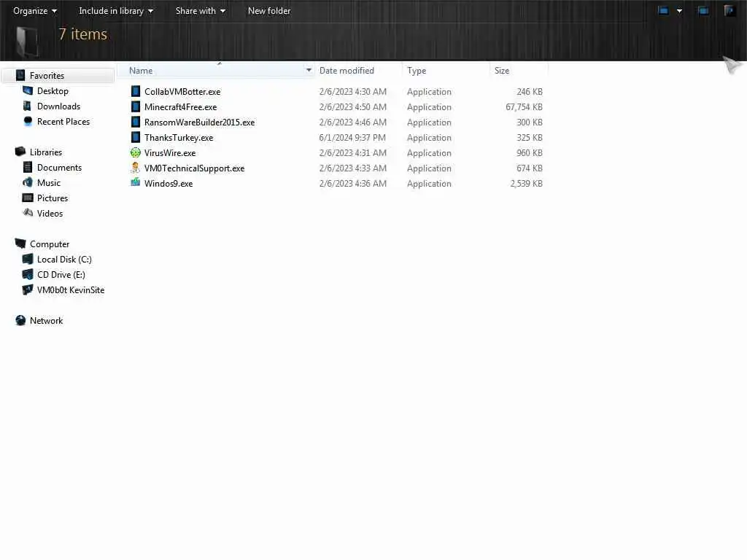Click the Downloads folder icon

(28, 106)
